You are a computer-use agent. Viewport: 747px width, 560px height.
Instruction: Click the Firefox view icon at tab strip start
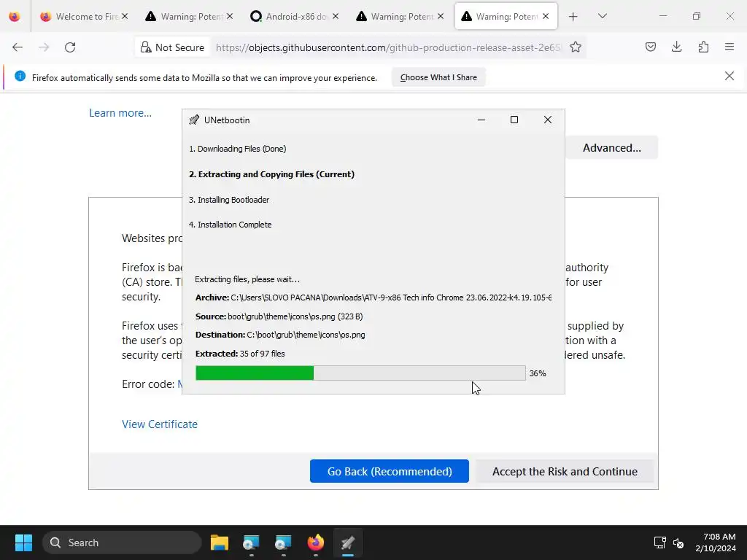point(15,17)
